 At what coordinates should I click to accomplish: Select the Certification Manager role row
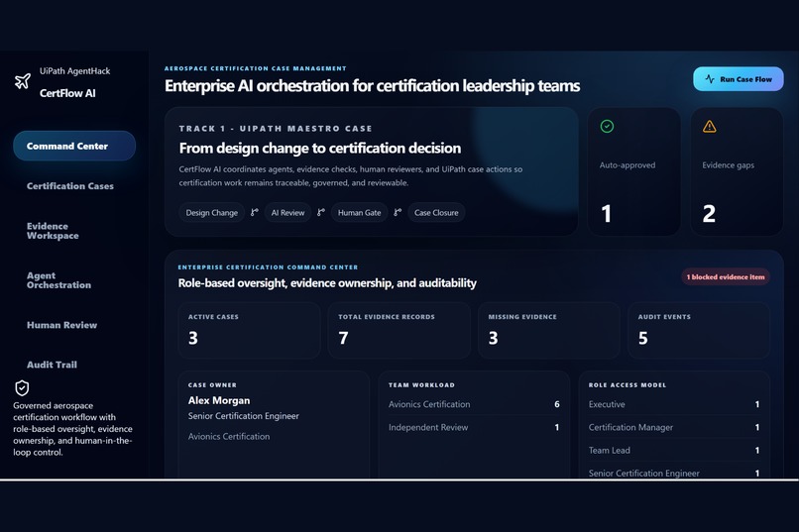[674, 427]
